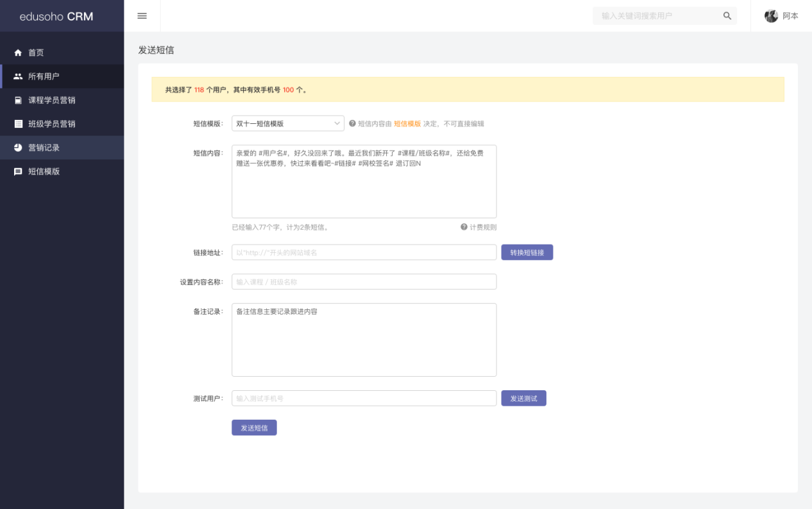Click inside the 备注记录 notes textarea
This screenshot has height=509, width=812.
364,340
